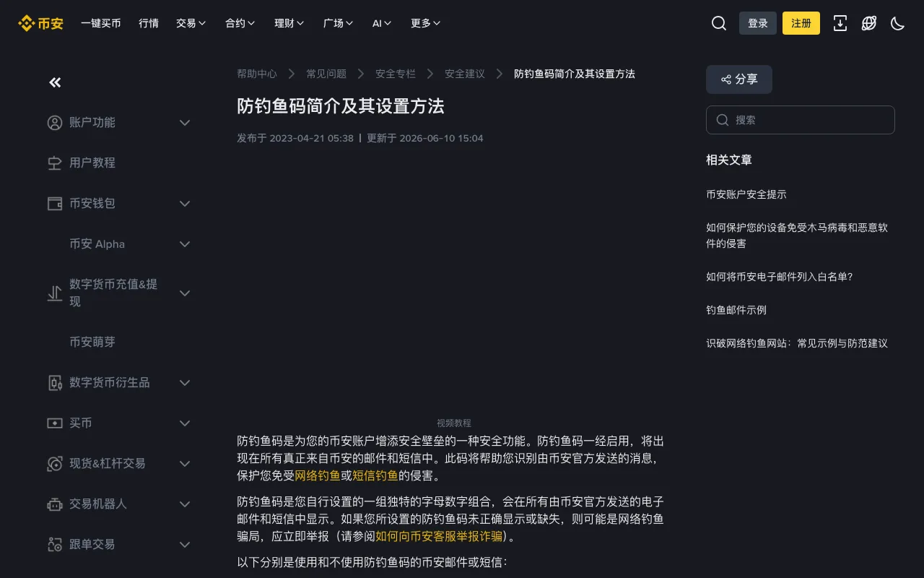The image size is (924, 578).
Task: Expand 数字货币衍生品 chevron
Action: click(185, 383)
